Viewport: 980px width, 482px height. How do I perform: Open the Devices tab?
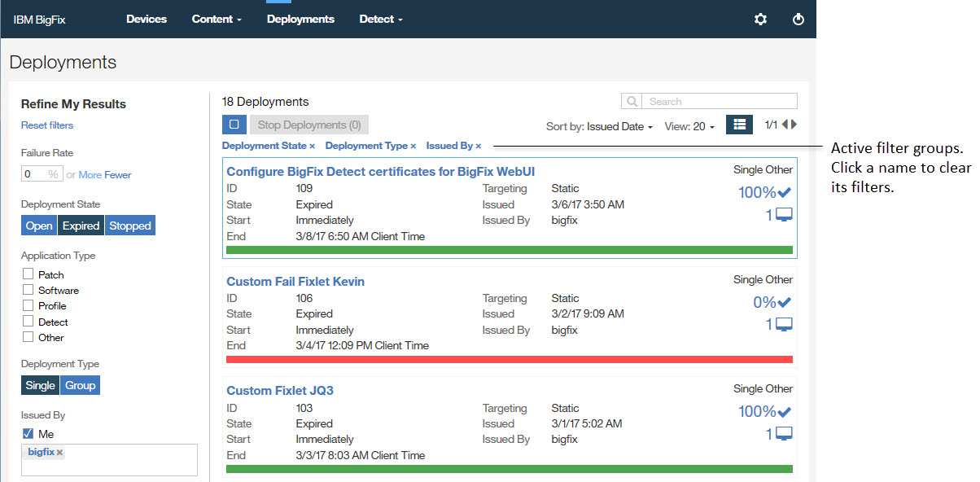[147, 19]
